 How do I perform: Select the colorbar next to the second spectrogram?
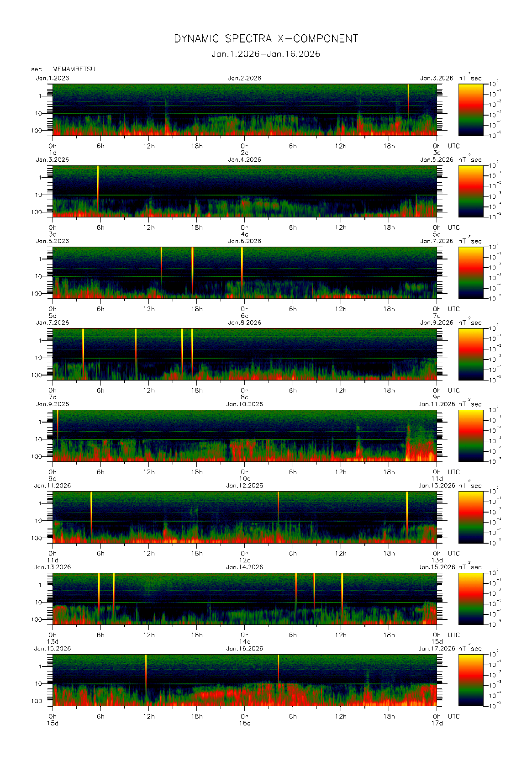pyautogui.click(x=470, y=191)
